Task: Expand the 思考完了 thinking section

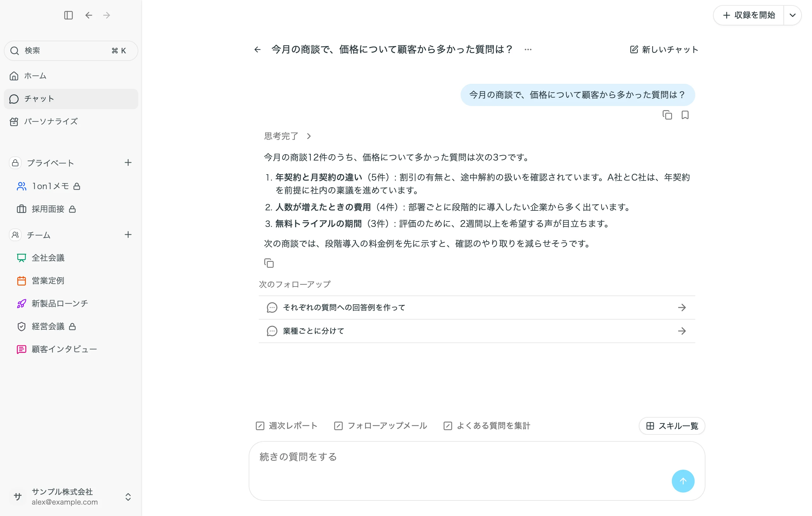Action: point(288,136)
